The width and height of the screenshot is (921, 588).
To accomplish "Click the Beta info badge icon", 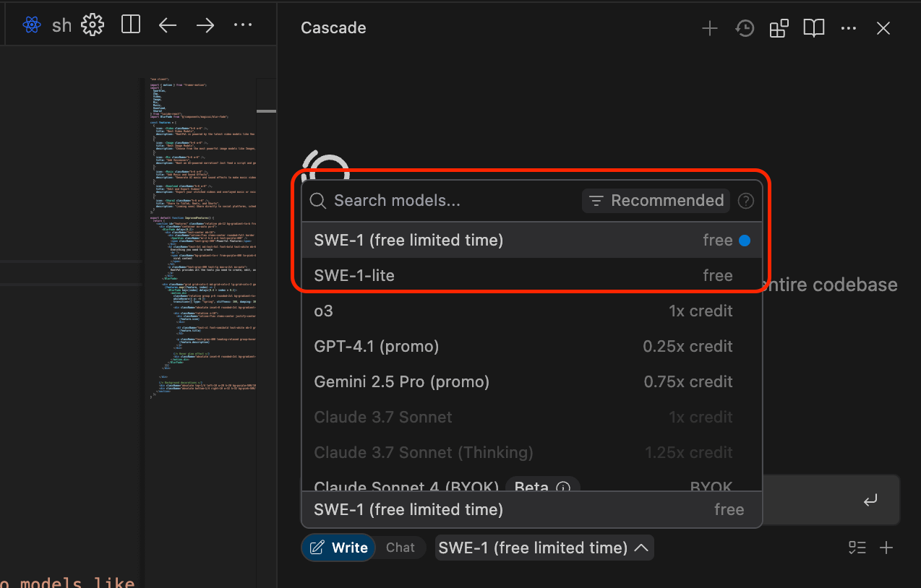I will [563, 487].
